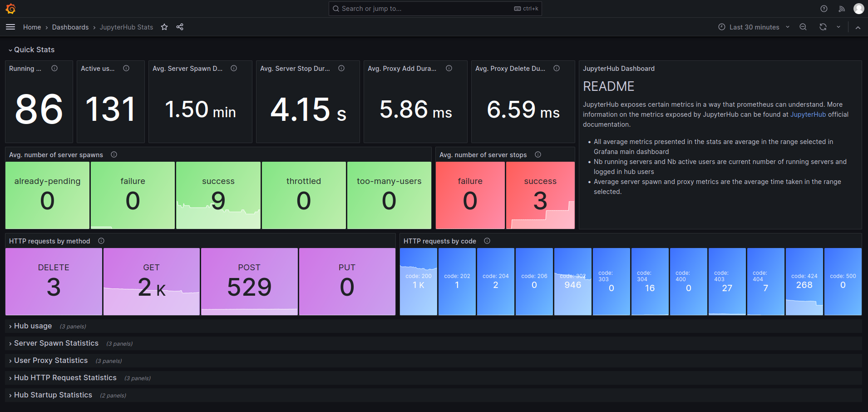
Task: Select the success spawns stat tile
Action: [218, 195]
